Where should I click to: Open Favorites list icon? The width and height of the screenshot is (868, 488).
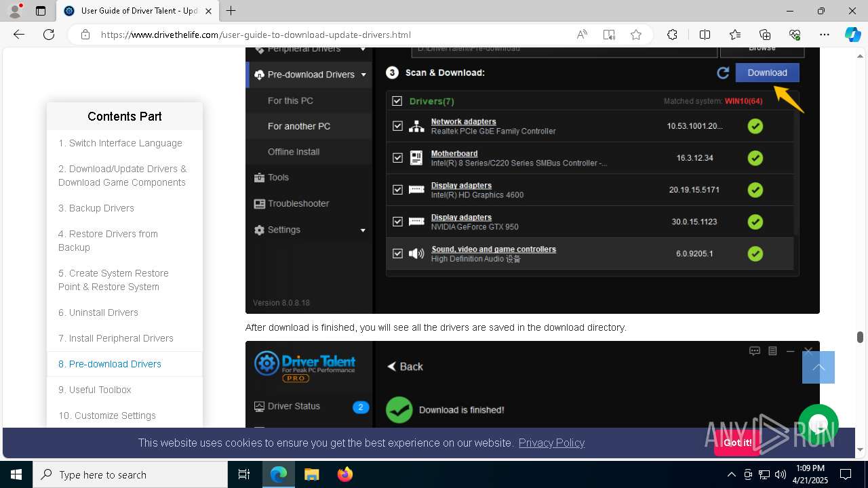click(735, 35)
